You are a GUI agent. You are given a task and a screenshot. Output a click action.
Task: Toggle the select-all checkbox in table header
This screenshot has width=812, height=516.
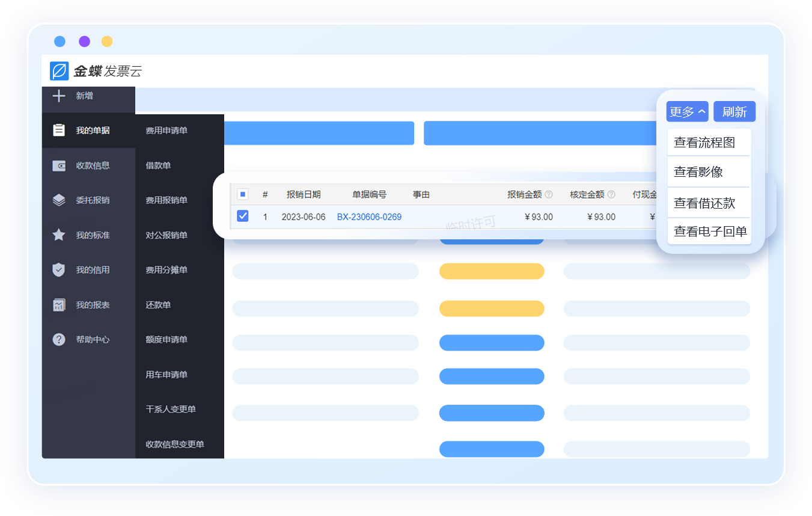(242, 194)
